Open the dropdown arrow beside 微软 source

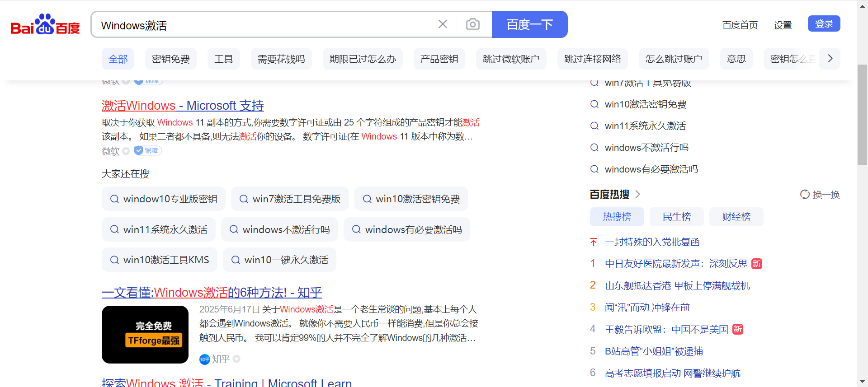pyautogui.click(x=126, y=151)
